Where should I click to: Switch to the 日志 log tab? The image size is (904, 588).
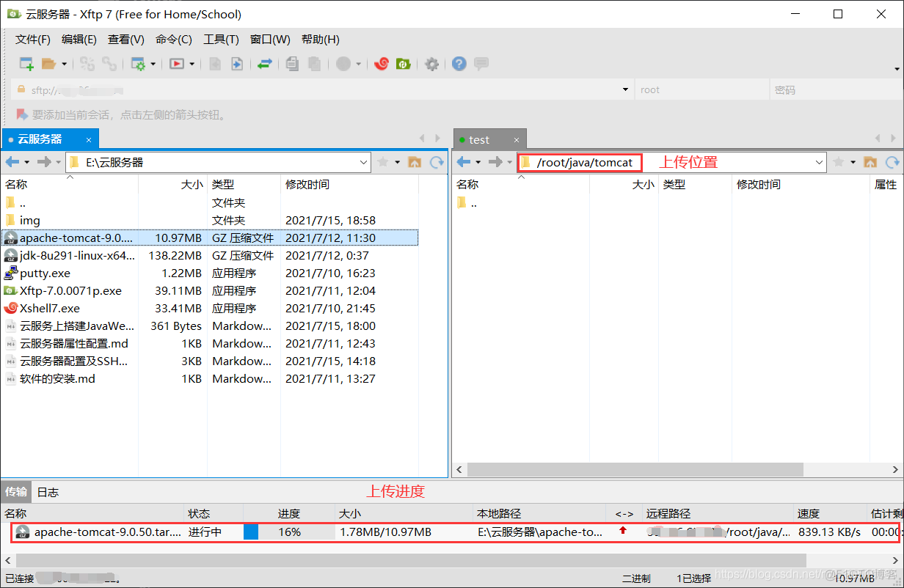click(48, 492)
